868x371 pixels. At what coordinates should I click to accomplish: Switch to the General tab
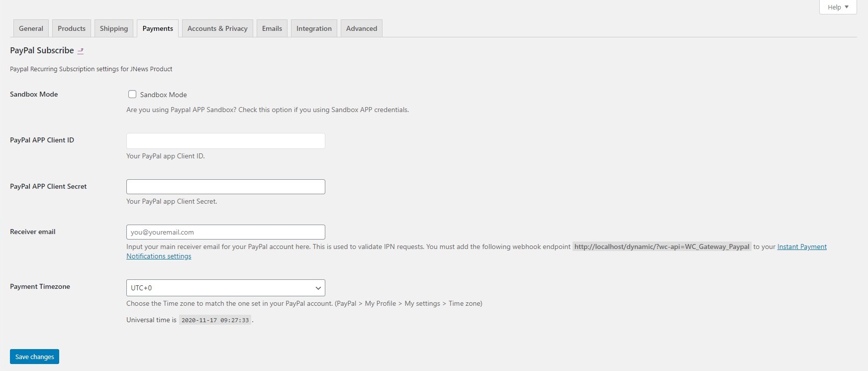coord(31,28)
